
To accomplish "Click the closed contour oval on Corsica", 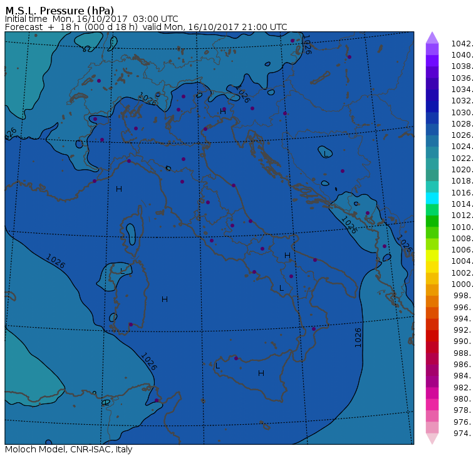I will point(131,234).
